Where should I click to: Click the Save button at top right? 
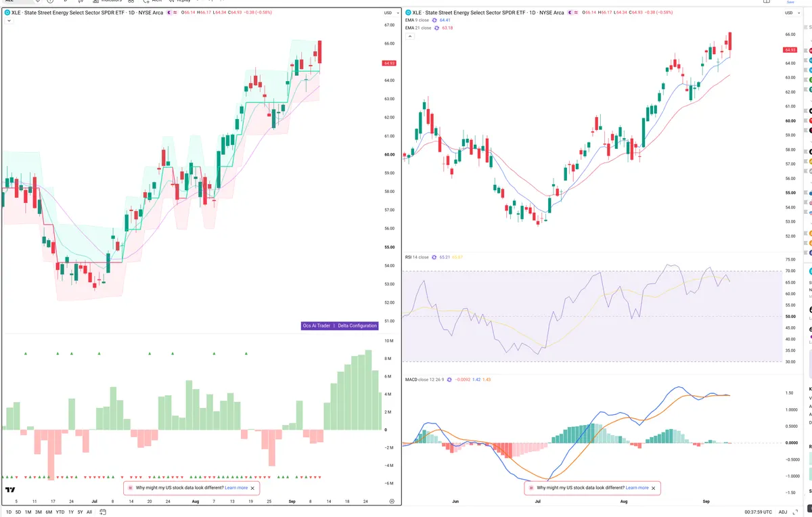[790, 2]
